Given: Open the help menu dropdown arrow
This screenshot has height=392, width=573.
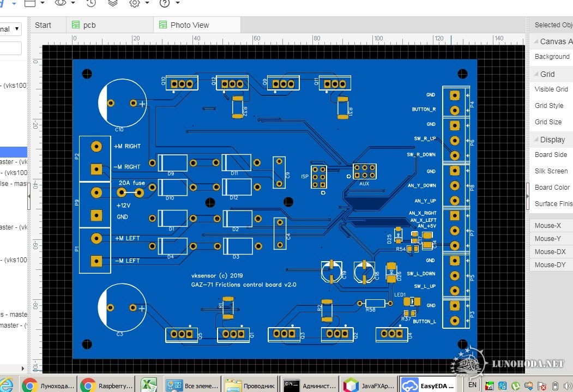Looking at the screenshot, I should tap(177, 3).
